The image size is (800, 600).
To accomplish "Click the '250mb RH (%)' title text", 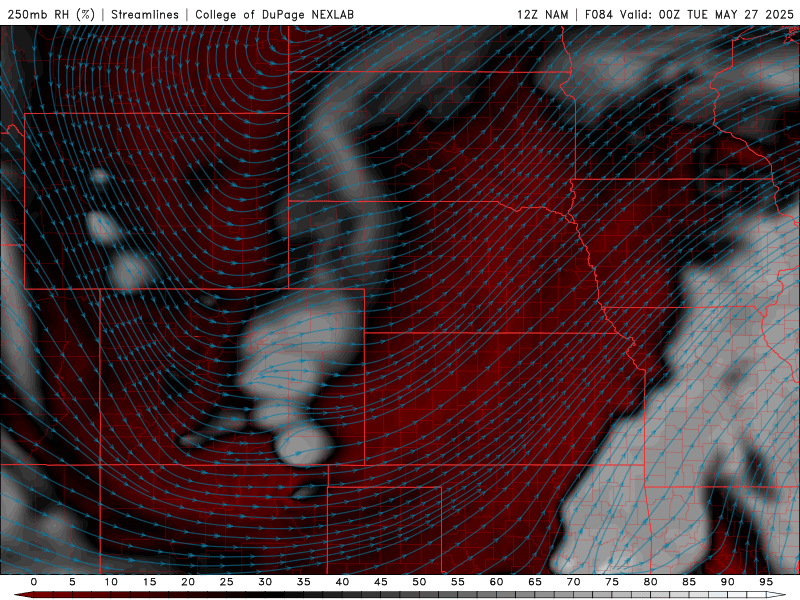I will click(x=51, y=14).
